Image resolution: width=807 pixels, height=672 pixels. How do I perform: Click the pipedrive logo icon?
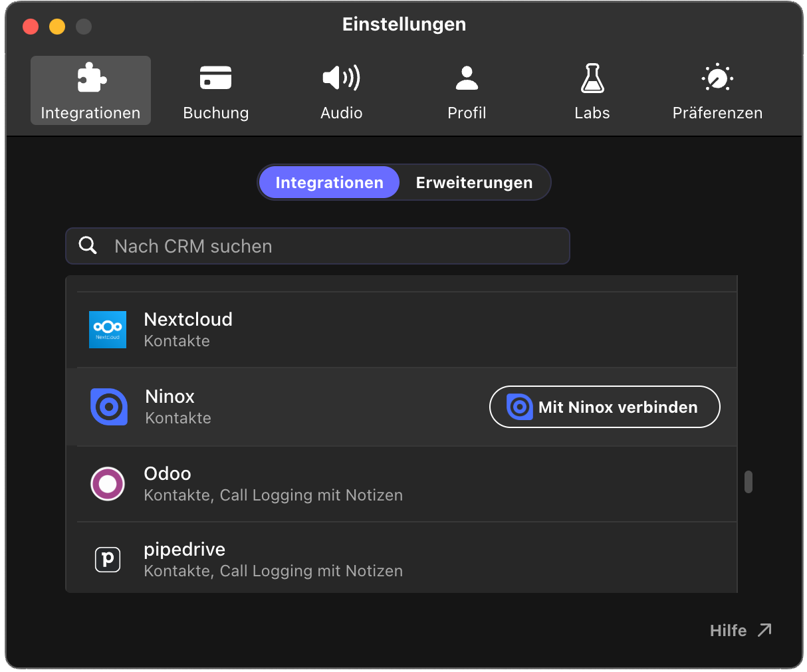tap(108, 559)
